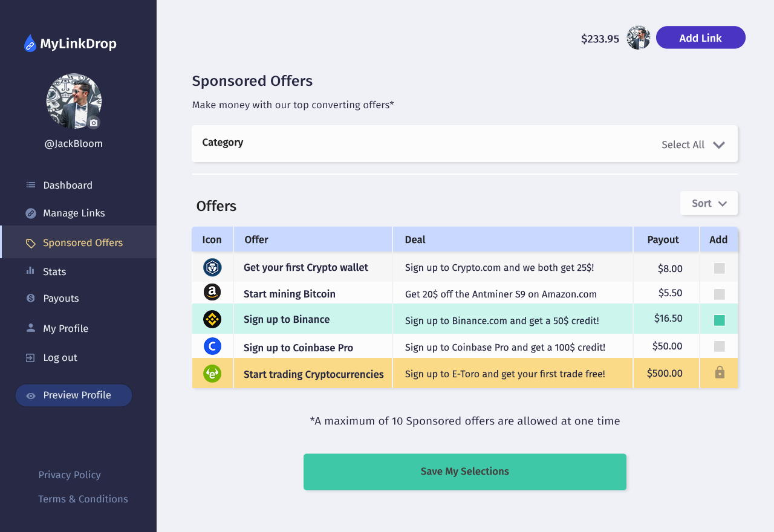
Task: Click the Manage Links chain icon
Action: [x=31, y=213]
